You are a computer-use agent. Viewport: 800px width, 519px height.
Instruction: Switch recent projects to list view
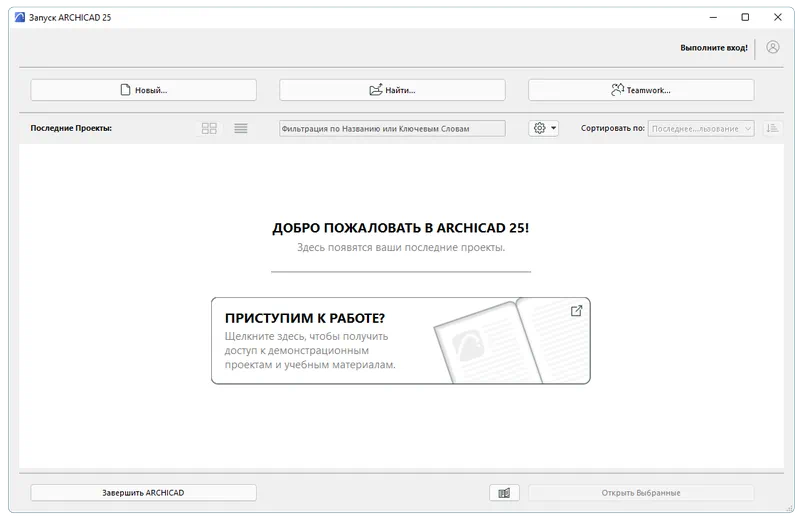click(x=241, y=128)
